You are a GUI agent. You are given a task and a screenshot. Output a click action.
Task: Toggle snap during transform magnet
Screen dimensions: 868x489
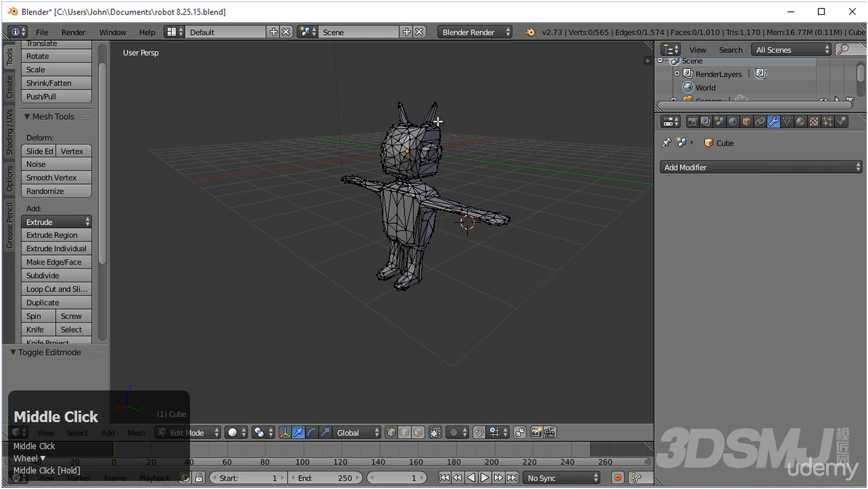(479, 432)
